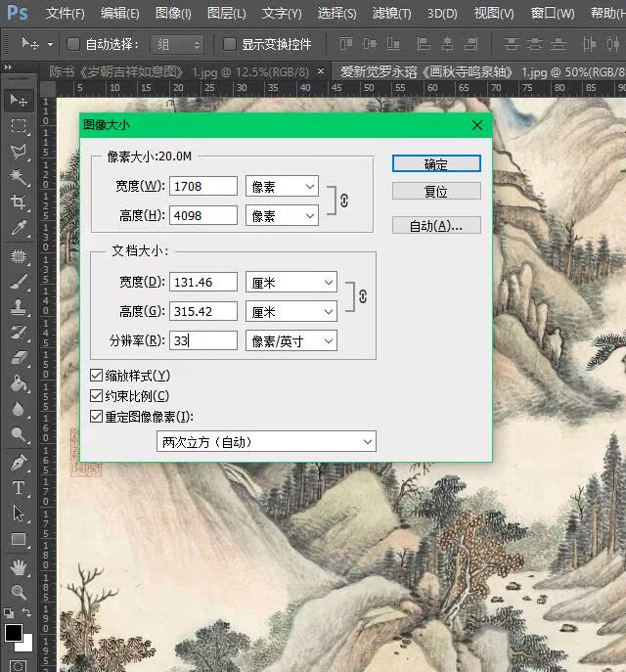The height and width of the screenshot is (672, 626).
Task: Open the 视图(V) menu
Action: (494, 14)
